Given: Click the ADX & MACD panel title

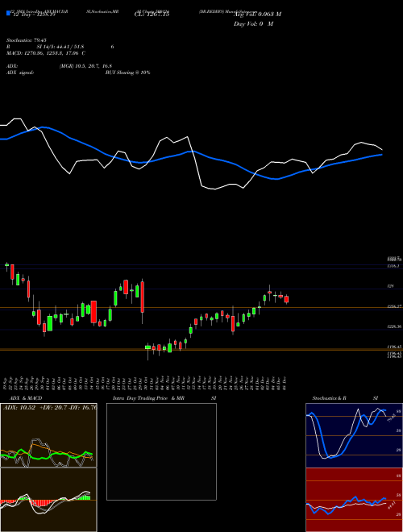Looking at the screenshot, I should coord(26,398).
